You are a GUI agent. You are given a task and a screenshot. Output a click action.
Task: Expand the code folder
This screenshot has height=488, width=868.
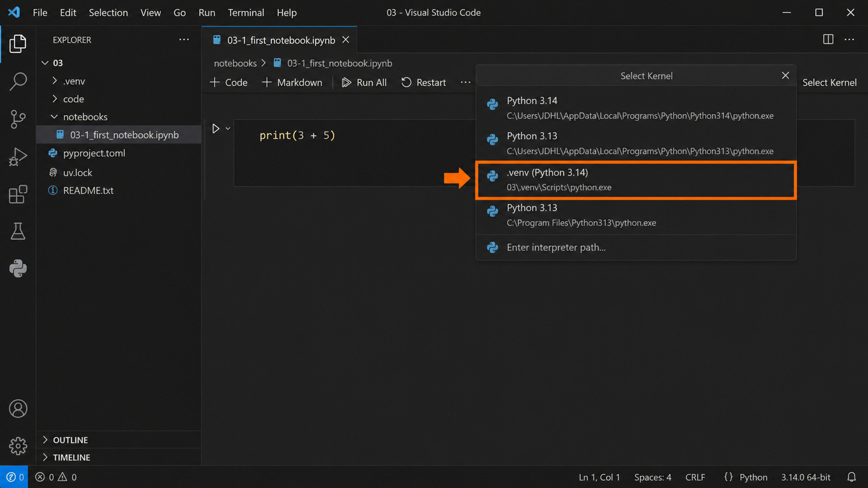54,99
